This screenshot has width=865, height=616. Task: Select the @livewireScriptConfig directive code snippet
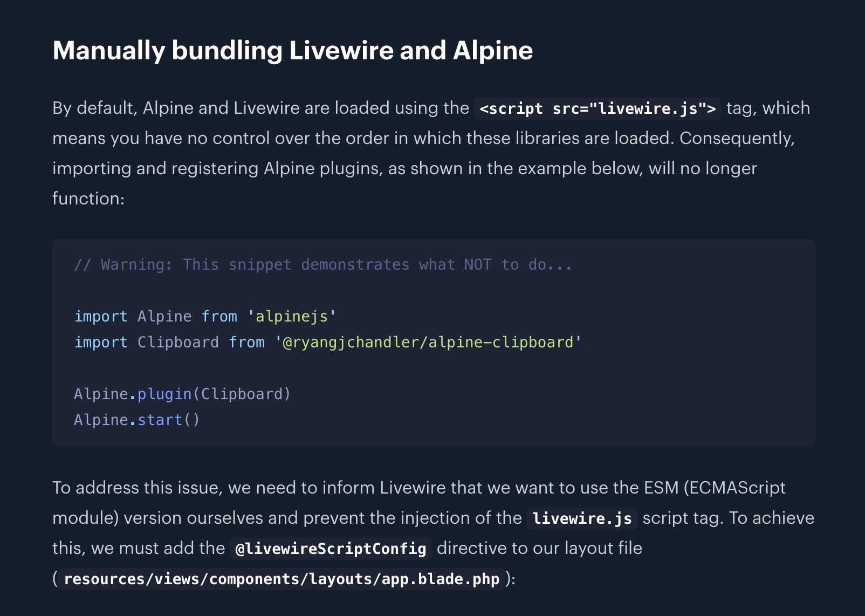(329, 548)
